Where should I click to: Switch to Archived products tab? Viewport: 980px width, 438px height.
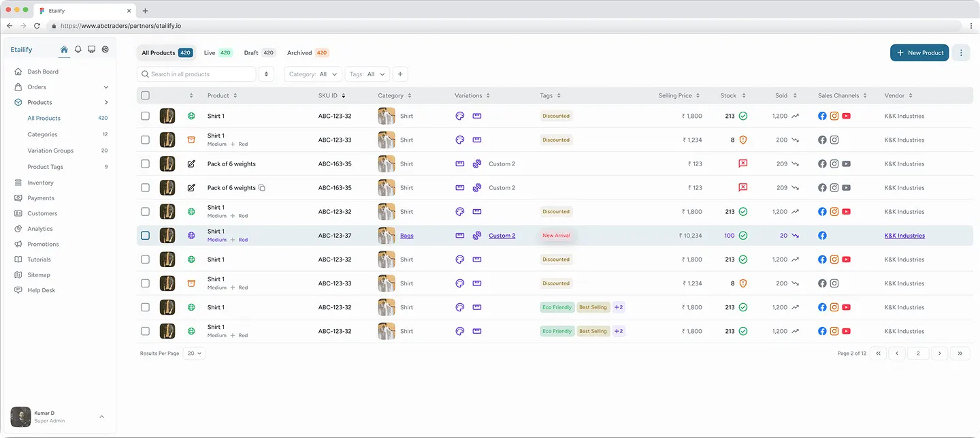pyautogui.click(x=308, y=52)
